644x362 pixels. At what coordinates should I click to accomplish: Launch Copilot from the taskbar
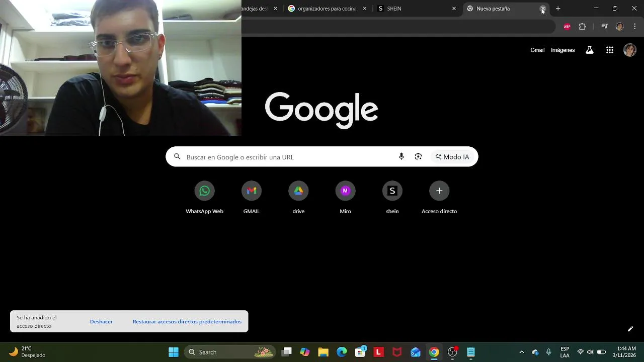(305, 352)
